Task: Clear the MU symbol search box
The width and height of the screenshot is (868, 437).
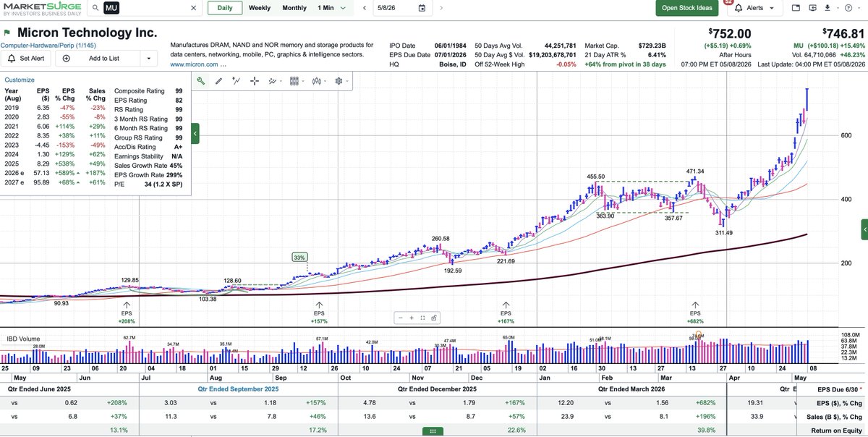Action: [x=192, y=8]
